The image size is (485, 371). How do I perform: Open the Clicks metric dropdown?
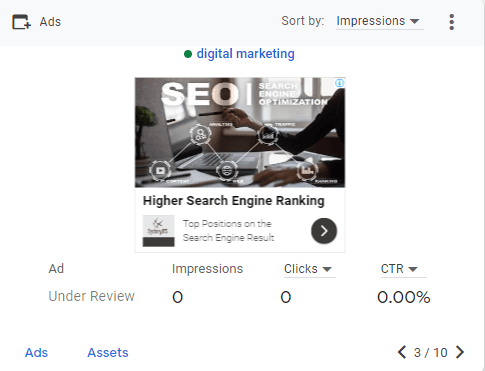tap(309, 269)
